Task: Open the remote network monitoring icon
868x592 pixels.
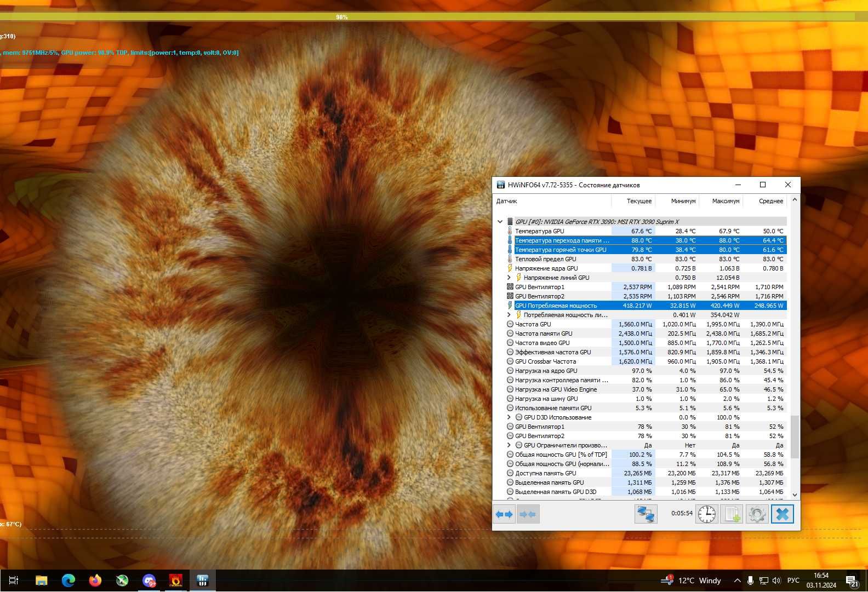Action: (646, 514)
